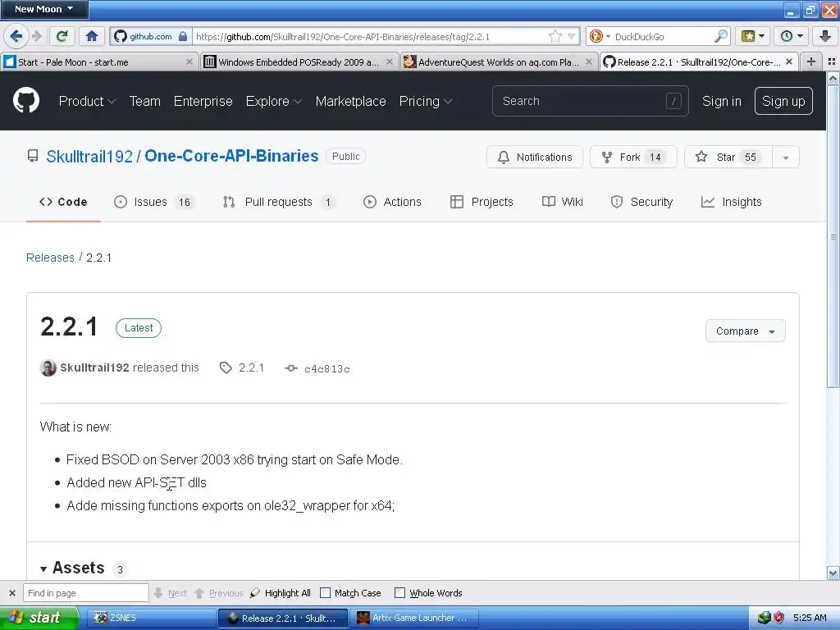This screenshot has height=630, width=840.
Task: Open the New Moon application menu
Action: click(44, 9)
